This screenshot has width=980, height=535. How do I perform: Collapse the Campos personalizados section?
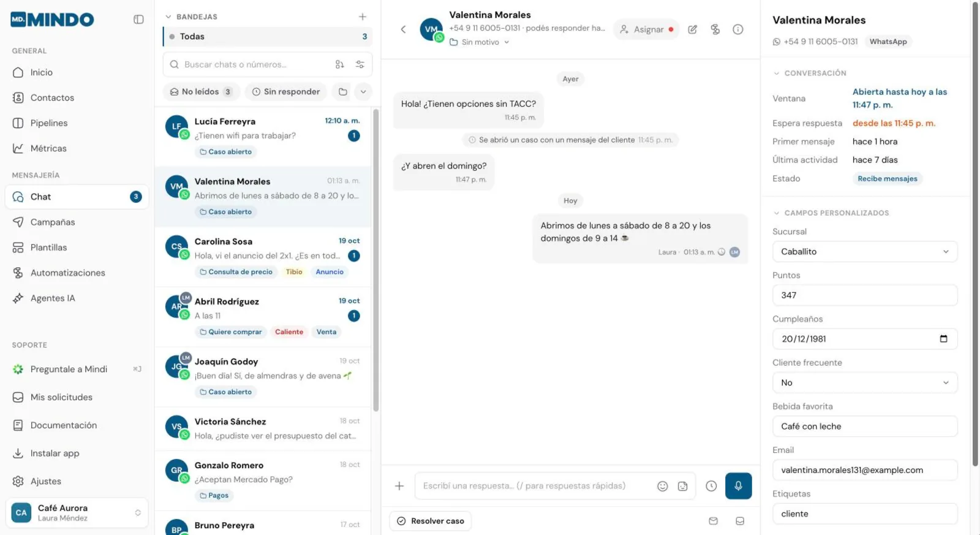[x=831, y=213]
